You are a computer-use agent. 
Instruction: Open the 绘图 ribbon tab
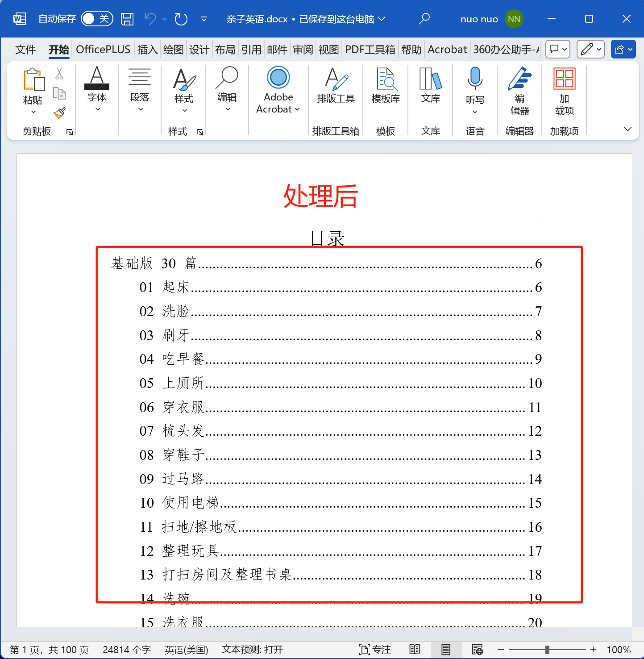174,50
